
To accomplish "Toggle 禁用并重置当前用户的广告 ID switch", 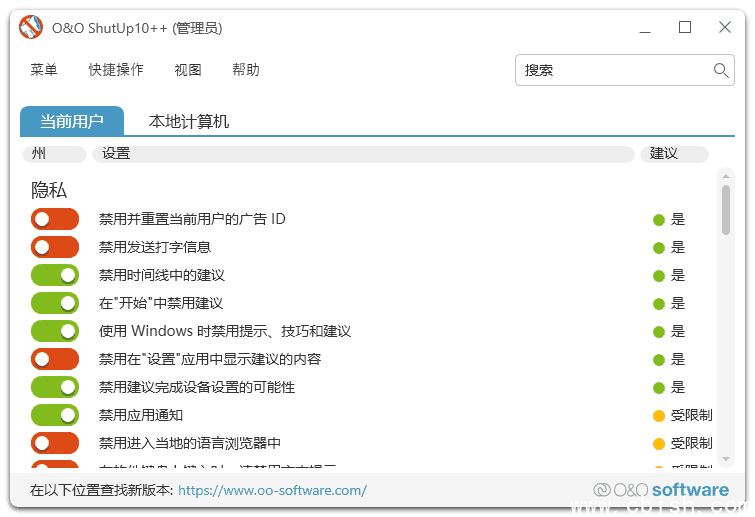I will coord(55,219).
